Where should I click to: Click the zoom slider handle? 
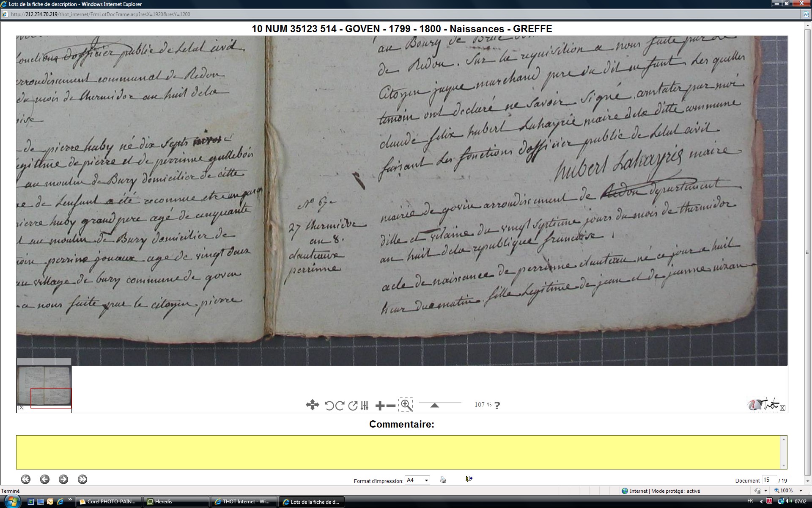434,405
